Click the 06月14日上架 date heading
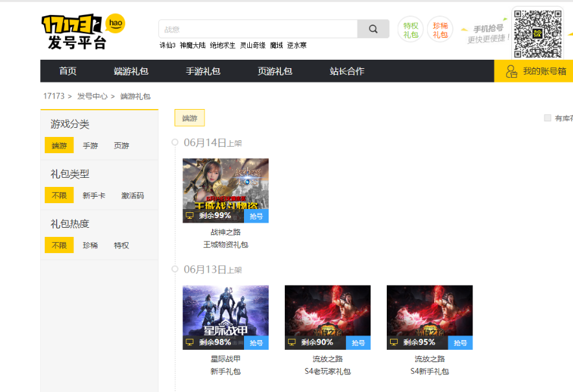This screenshot has height=392, width=573. pos(213,143)
